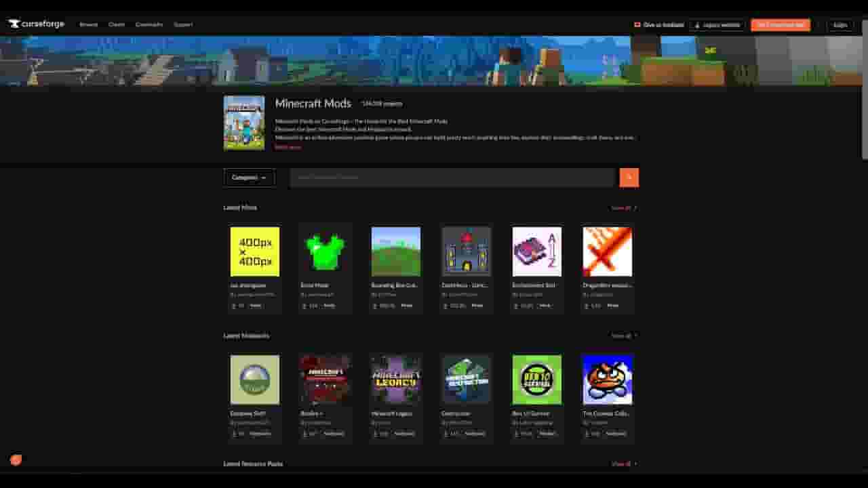Open the globe emblem modpack thumbnail
The image size is (868, 488).
click(255, 380)
